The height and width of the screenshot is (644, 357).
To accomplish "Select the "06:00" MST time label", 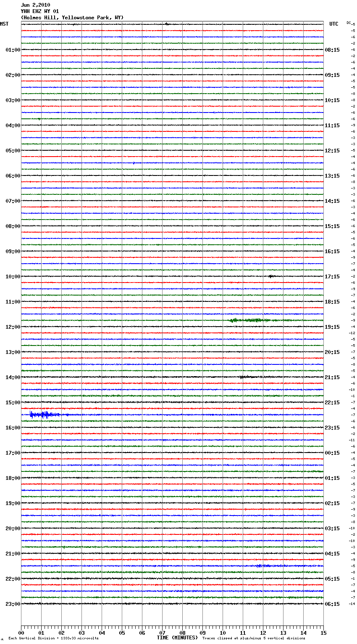I will [x=13, y=176].
